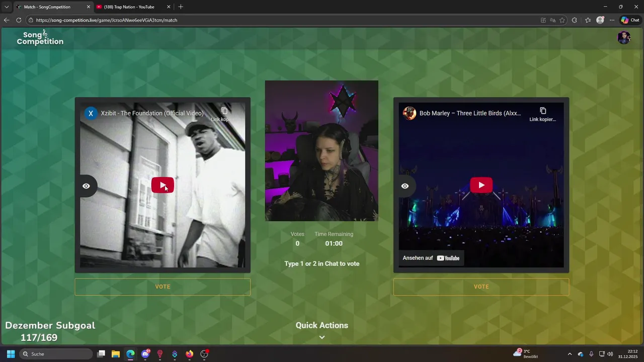Screen dimensions: 644x362
Task: Open Firefox from the taskbar
Action: 189,354
